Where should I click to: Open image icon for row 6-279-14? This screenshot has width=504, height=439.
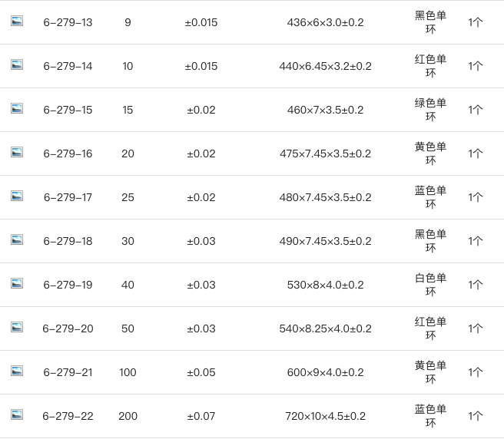pyautogui.click(x=17, y=64)
